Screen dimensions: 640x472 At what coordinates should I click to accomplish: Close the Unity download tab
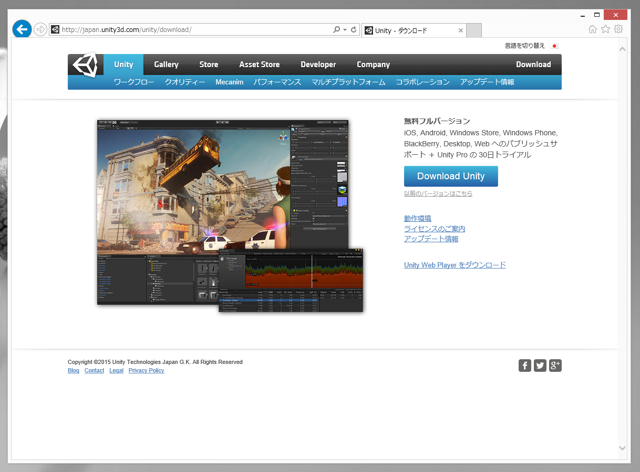pos(460,30)
